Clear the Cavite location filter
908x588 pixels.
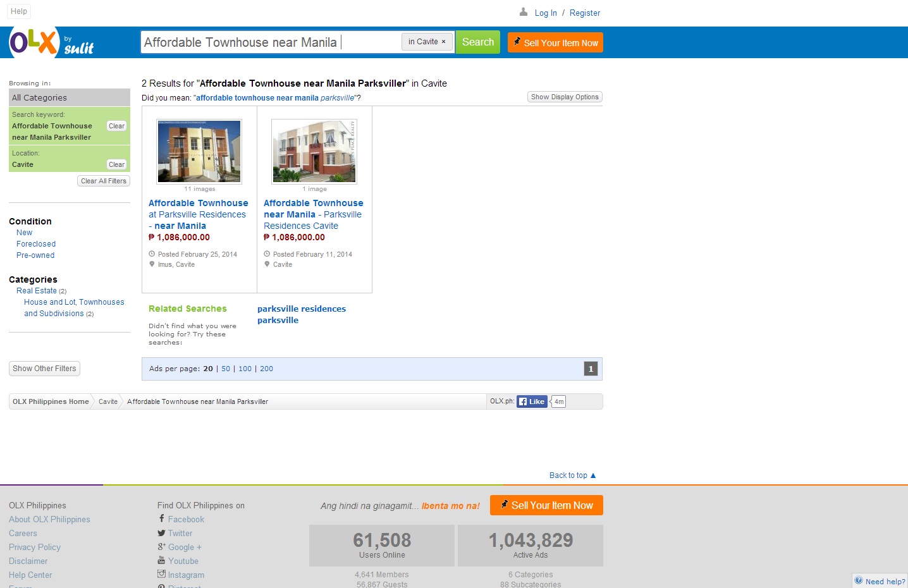(116, 164)
